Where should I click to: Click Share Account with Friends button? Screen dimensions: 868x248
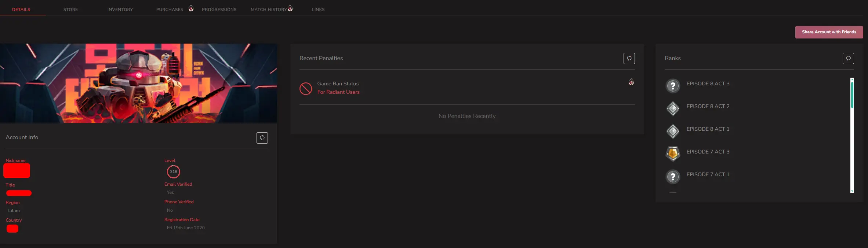pyautogui.click(x=829, y=32)
